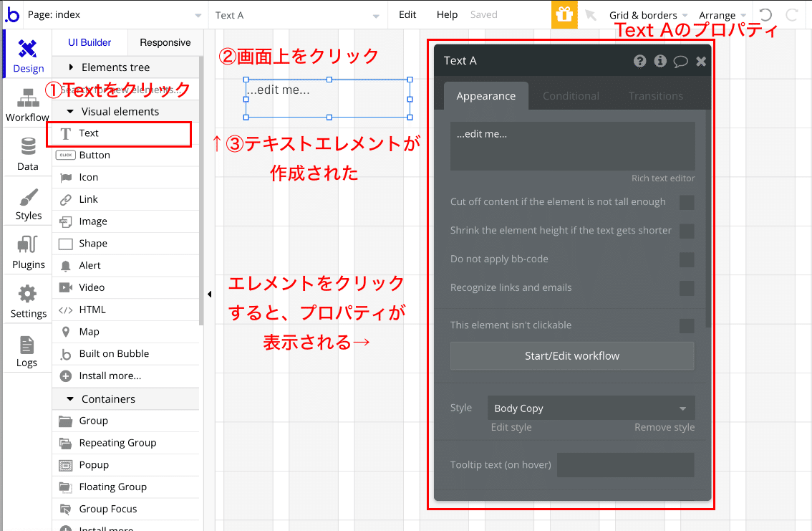Open the Workflow section

coord(28,105)
